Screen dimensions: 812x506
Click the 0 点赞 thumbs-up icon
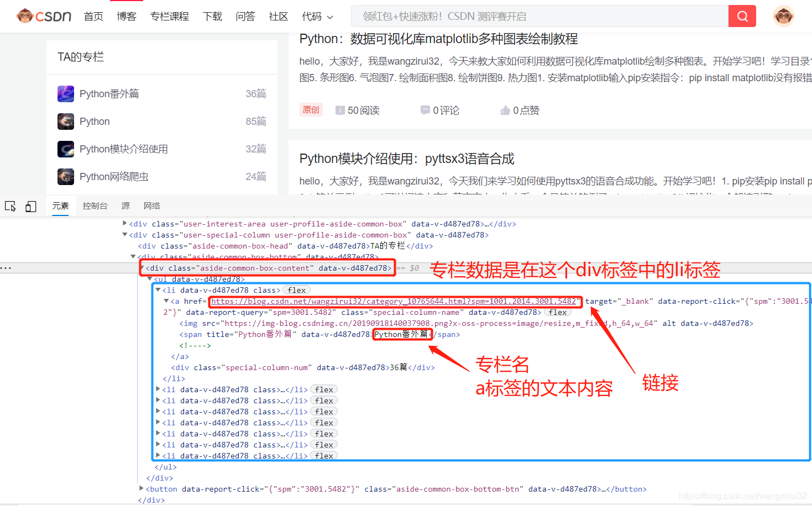[505, 110]
